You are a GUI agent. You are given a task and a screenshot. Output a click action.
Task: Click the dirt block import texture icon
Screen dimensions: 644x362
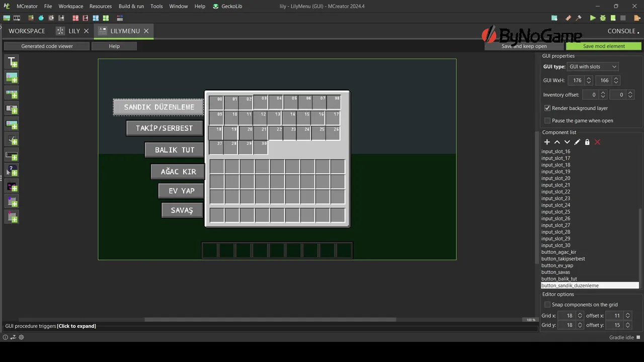coord(31,18)
